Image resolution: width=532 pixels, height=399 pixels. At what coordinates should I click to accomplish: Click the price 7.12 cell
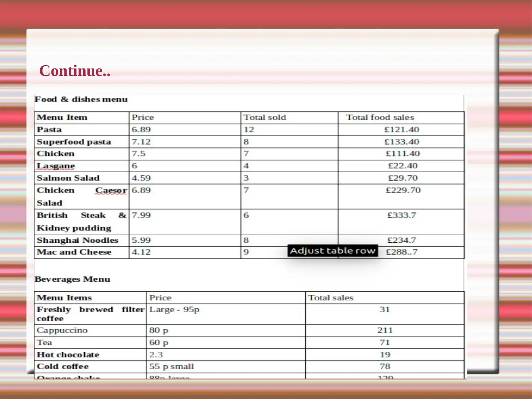[x=185, y=142]
